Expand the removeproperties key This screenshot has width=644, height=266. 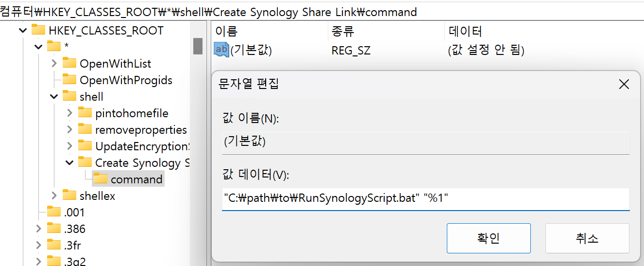[x=69, y=130]
